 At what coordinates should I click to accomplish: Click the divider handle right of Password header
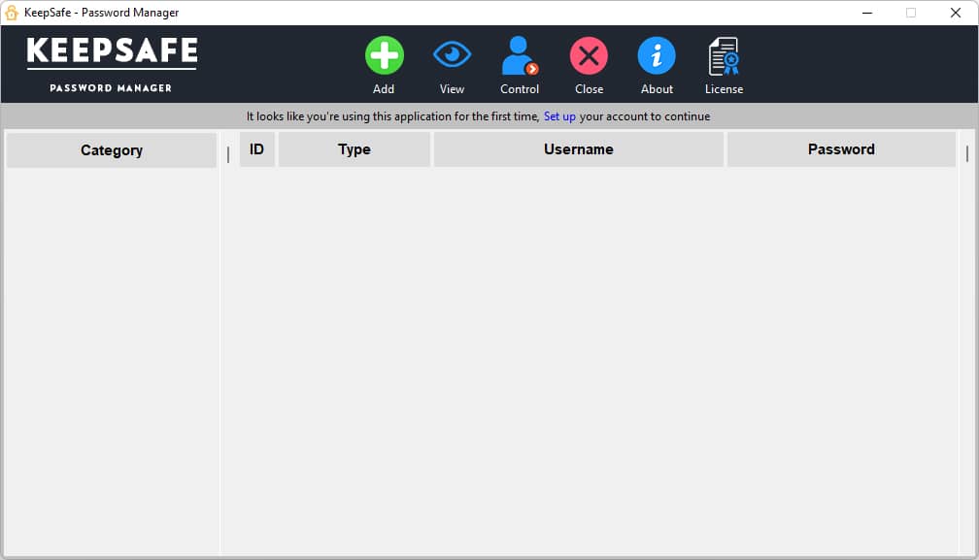point(967,153)
